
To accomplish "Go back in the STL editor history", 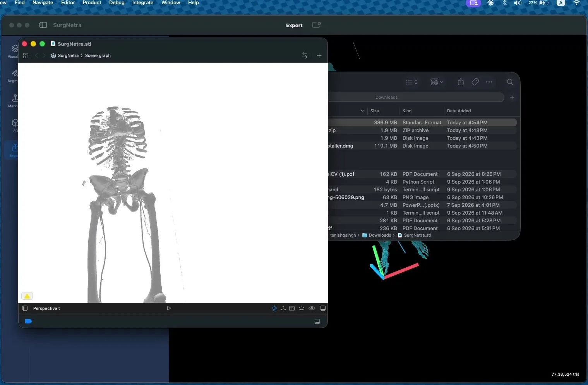I will click(x=37, y=56).
